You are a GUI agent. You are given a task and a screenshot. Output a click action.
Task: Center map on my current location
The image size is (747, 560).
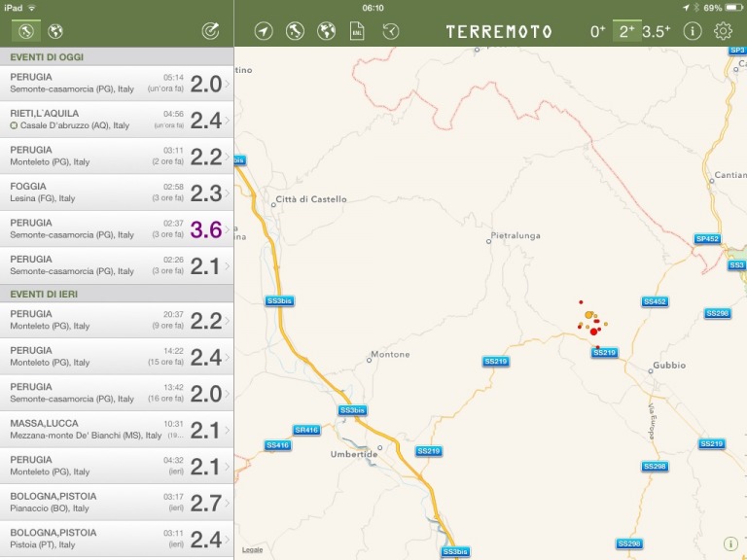tap(264, 31)
